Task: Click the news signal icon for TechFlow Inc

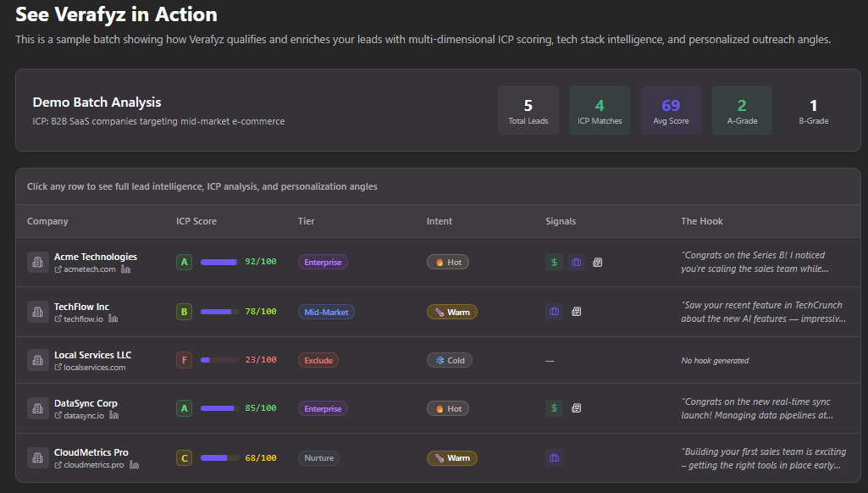Action: pyautogui.click(x=577, y=311)
